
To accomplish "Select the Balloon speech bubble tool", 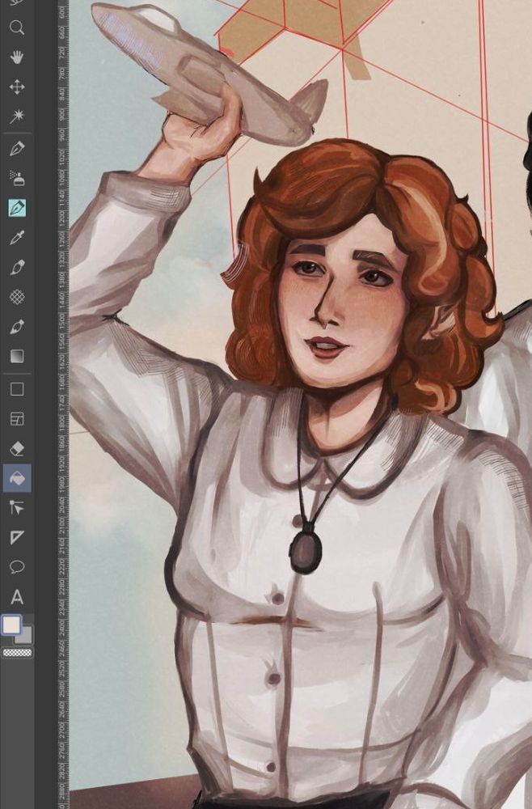I will 17,567.
